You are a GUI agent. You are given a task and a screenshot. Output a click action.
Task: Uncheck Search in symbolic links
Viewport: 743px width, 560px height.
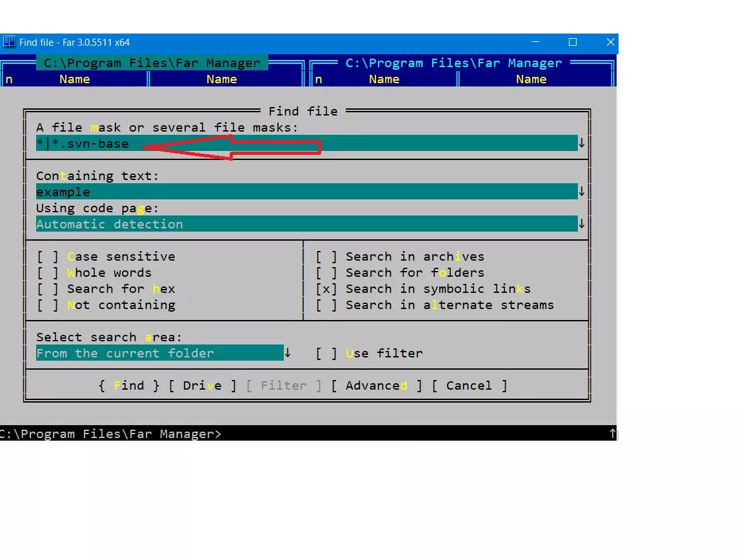326,289
